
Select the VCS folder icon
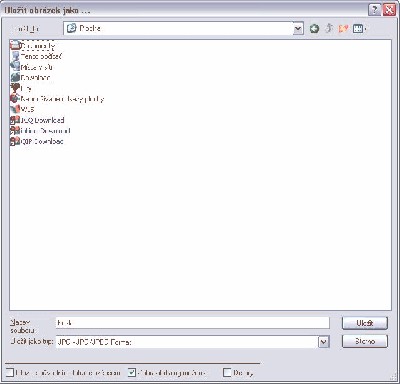tap(15, 109)
